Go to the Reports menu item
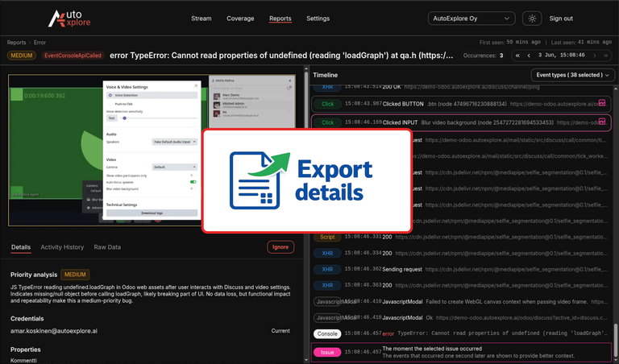Viewport: 619px width, 364px height. (x=280, y=19)
